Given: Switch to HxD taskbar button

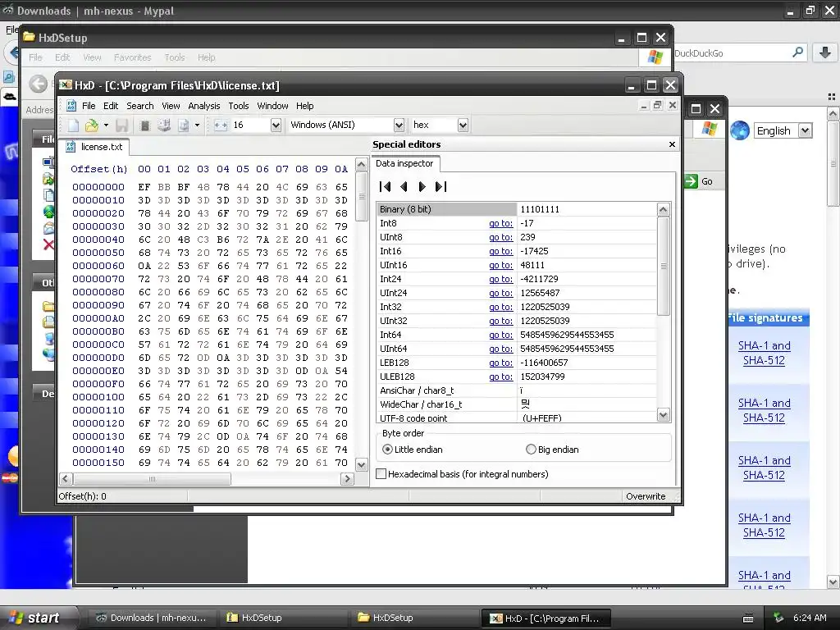Looking at the screenshot, I should click(x=546, y=619).
